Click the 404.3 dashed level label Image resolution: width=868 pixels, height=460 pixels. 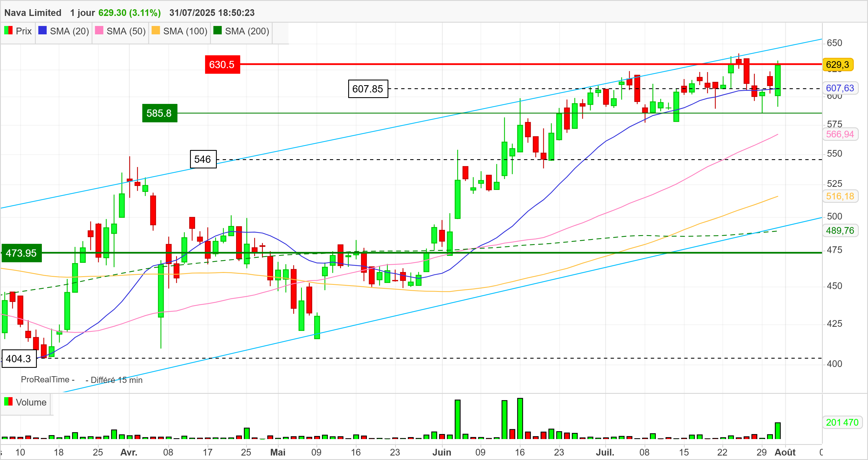point(19,359)
